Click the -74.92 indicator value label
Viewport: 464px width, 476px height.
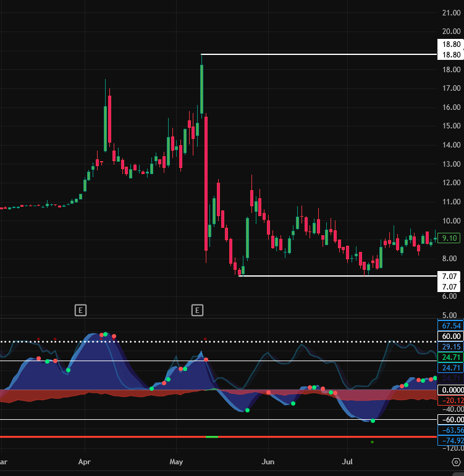point(450,440)
